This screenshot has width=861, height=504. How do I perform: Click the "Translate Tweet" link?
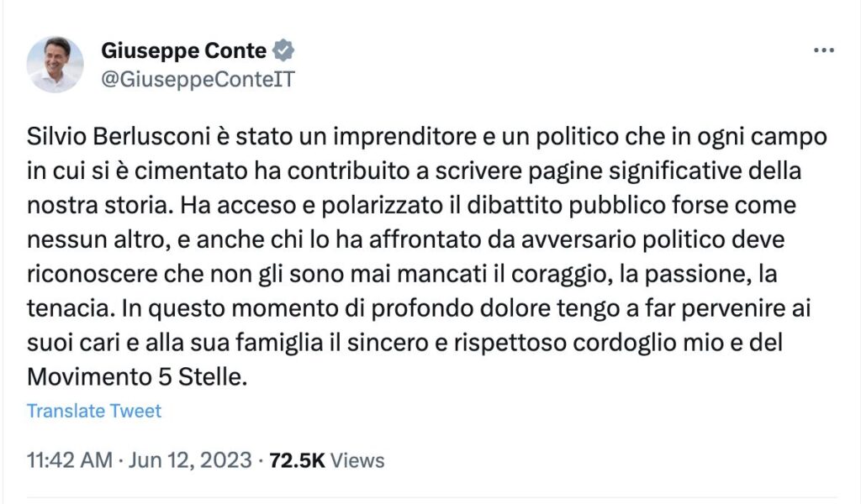pyautogui.click(x=93, y=411)
